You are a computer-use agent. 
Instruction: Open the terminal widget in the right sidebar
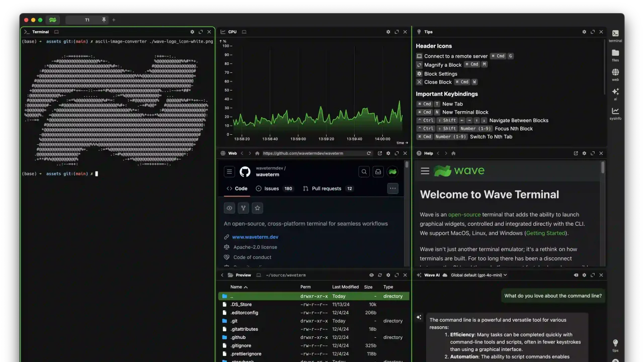(615, 36)
